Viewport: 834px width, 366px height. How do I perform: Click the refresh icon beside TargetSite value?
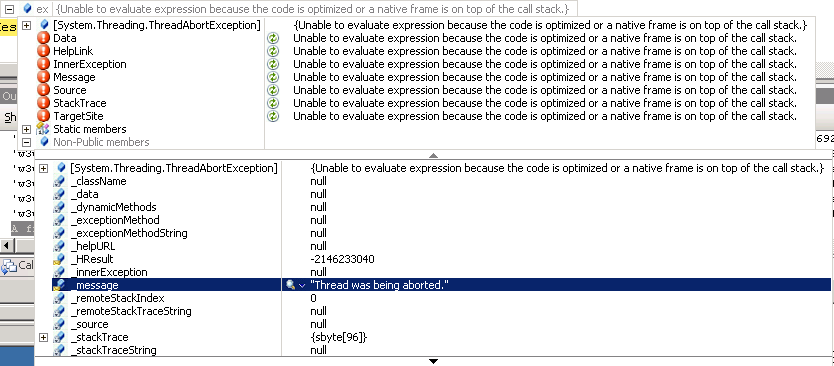(272, 116)
